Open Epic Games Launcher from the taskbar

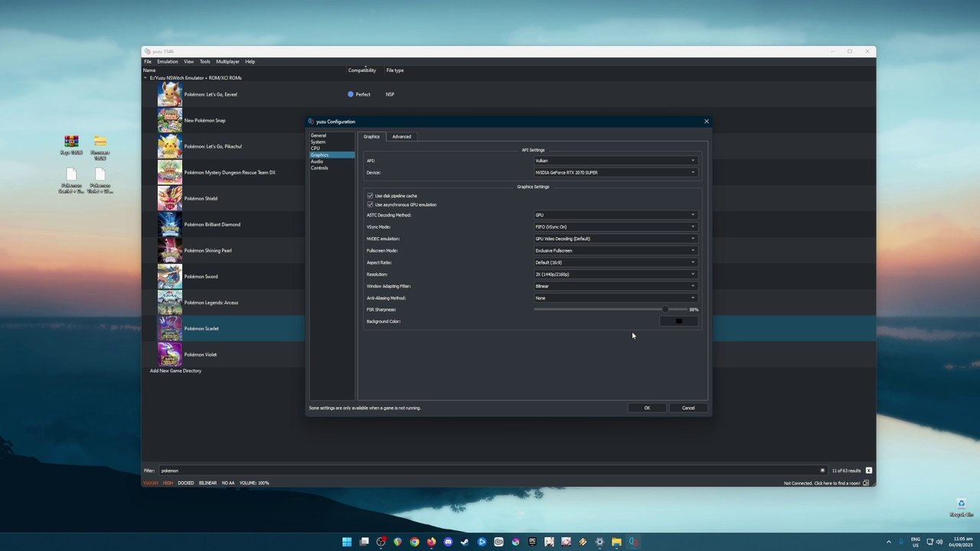532,542
